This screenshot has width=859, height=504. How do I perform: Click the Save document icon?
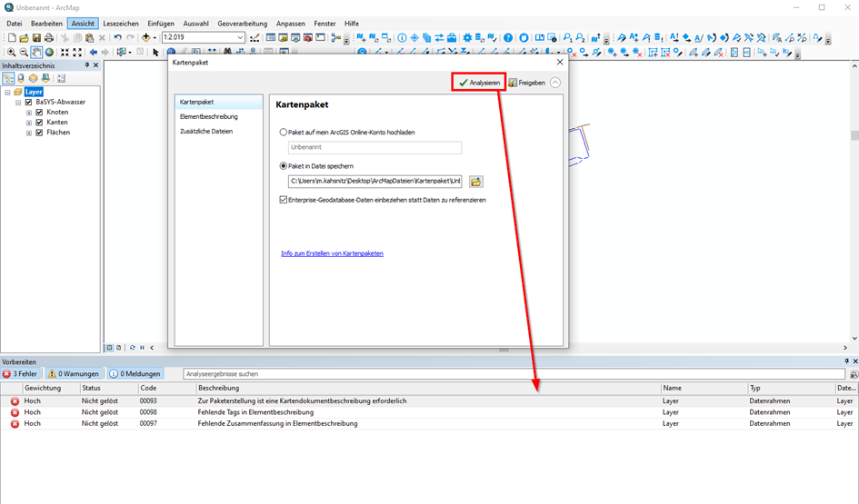pos(36,38)
